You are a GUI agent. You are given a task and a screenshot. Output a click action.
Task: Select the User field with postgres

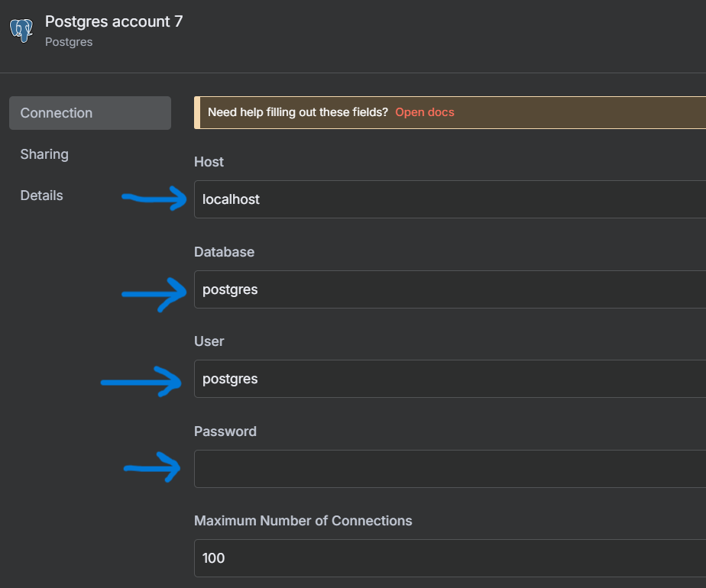(449, 379)
